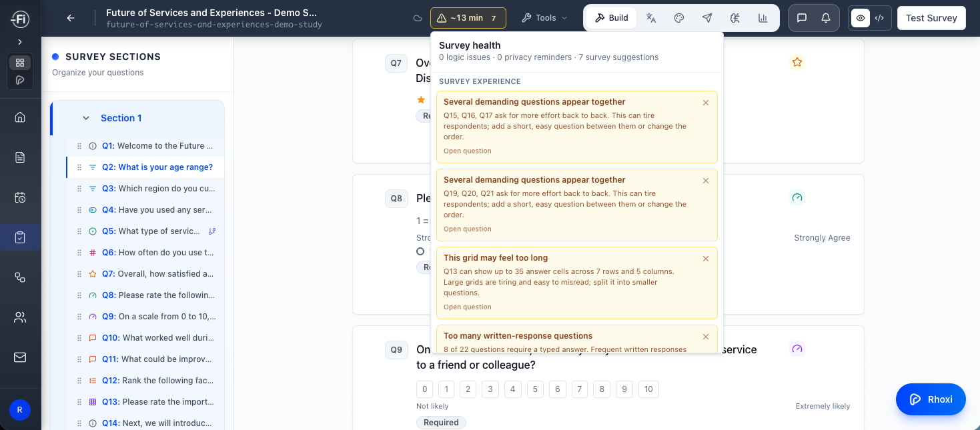Dismiss the too many written-response questions suggestion
The image size is (980, 430).
pos(706,337)
